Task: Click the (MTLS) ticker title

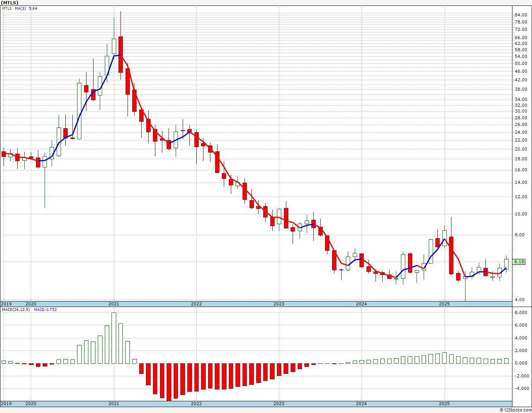Action: tap(9, 3)
